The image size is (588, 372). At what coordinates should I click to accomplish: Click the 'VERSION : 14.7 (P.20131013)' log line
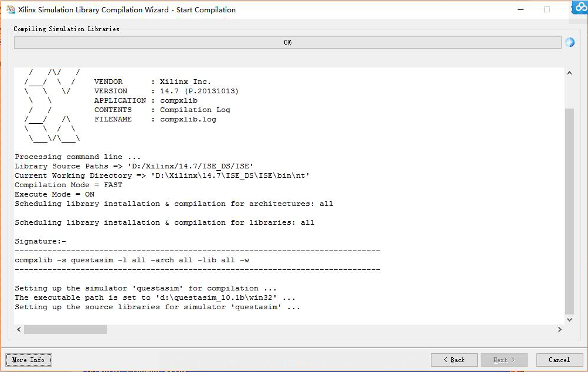pyautogui.click(x=166, y=91)
